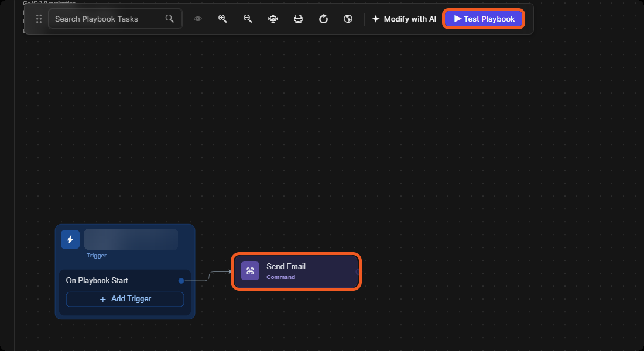
Task: Select the Send Email command node
Action: [x=296, y=271]
